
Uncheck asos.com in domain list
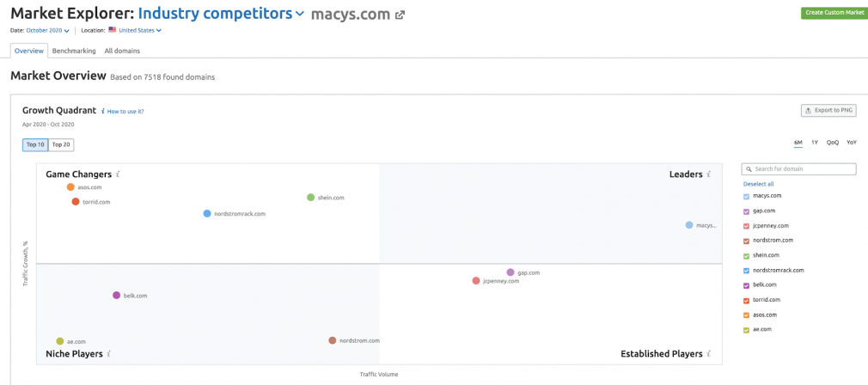pos(746,315)
